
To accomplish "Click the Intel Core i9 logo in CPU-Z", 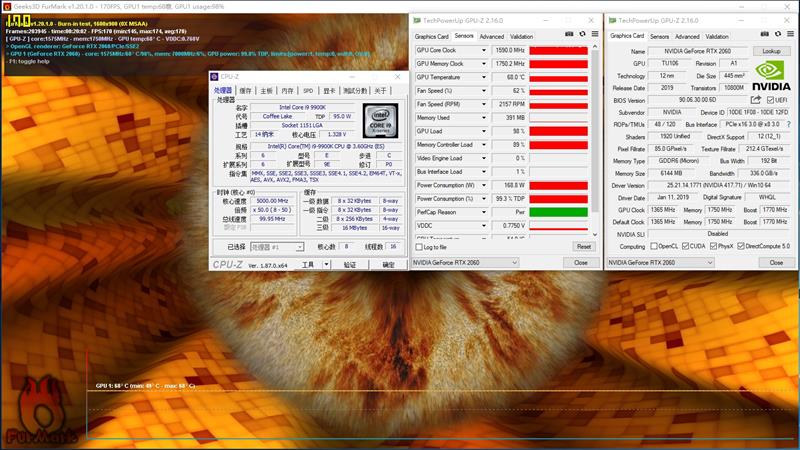I will (x=380, y=121).
